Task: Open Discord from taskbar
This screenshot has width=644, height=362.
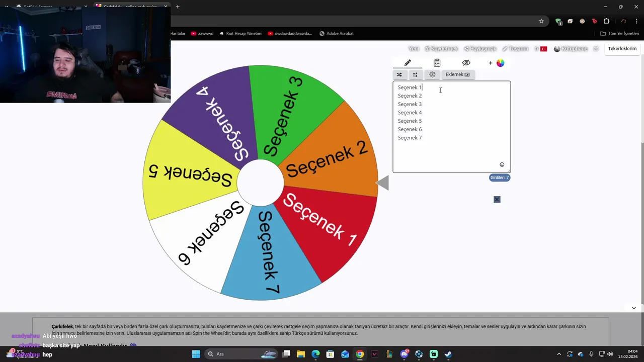Action: click(x=404, y=354)
